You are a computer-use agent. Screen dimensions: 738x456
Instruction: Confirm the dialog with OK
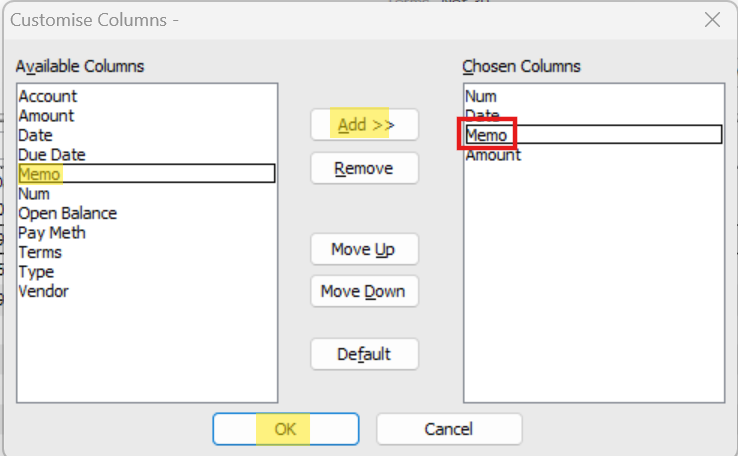pyautogui.click(x=286, y=429)
